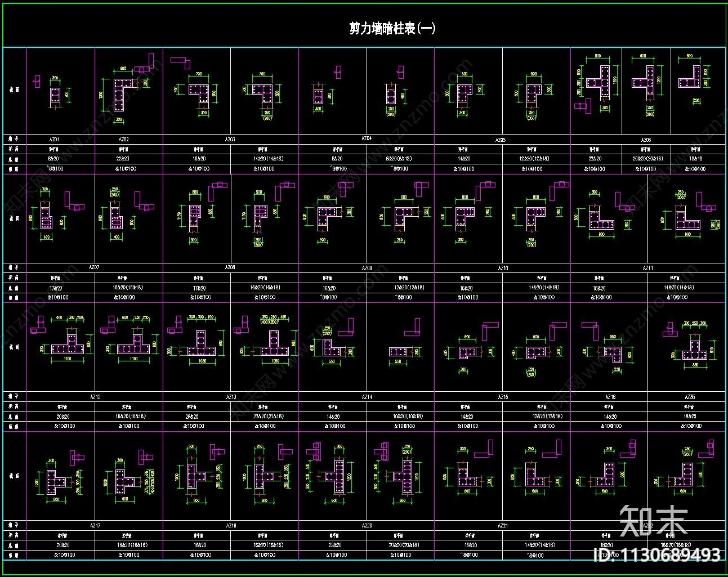Select the AZ01 rectangular column section drawing
Screen dimensions: 728x577
pyautogui.click(x=55, y=96)
